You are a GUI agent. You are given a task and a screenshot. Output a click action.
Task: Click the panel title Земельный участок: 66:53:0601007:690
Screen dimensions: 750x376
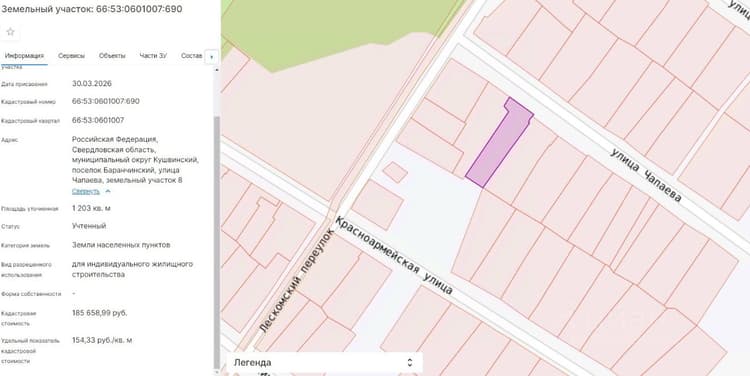pos(91,9)
